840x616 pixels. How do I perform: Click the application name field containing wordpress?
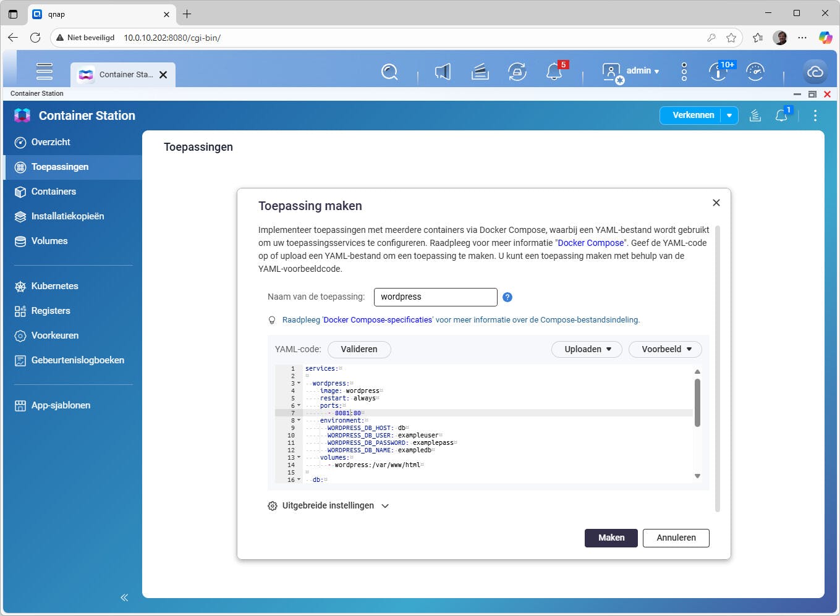435,297
